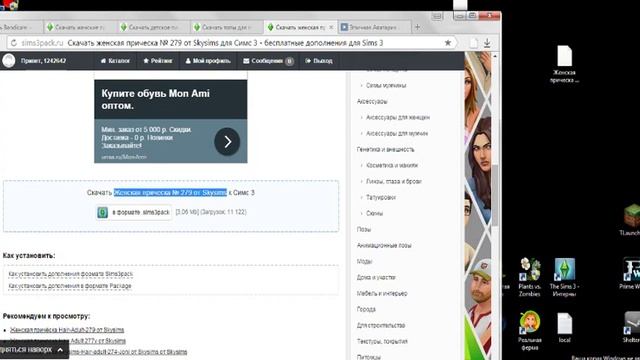Viewport: 640px width, 360px height.
Task: Select The Sims 3 desktop shortcut
Action: point(564,278)
